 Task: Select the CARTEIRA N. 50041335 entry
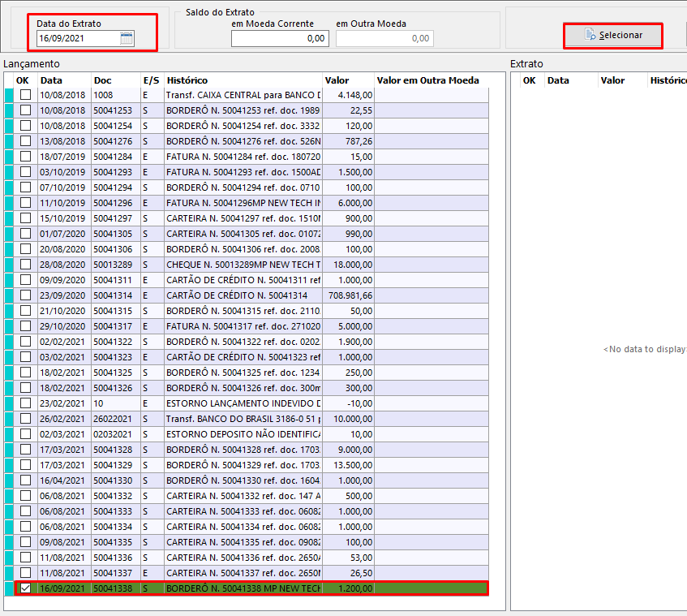coord(243,542)
